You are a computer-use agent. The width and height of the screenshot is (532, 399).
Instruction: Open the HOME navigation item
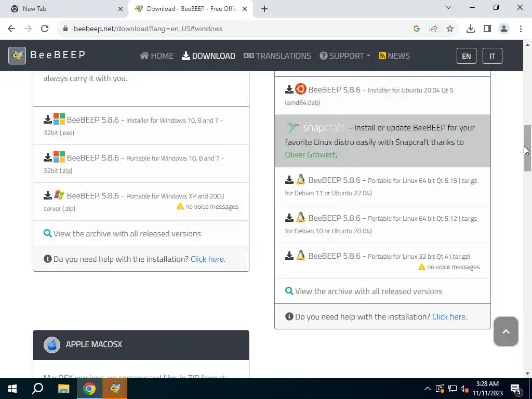(x=156, y=56)
